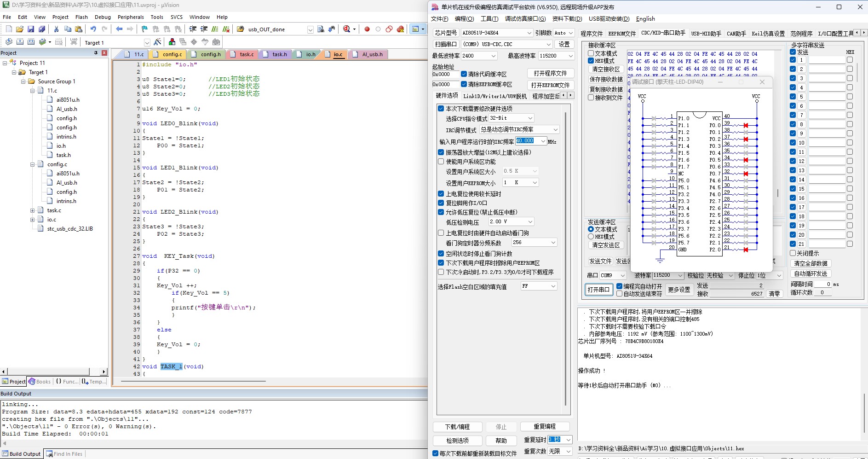Enable 关闭提示 checkbox
This screenshot has width=868, height=459.
tap(793, 253)
